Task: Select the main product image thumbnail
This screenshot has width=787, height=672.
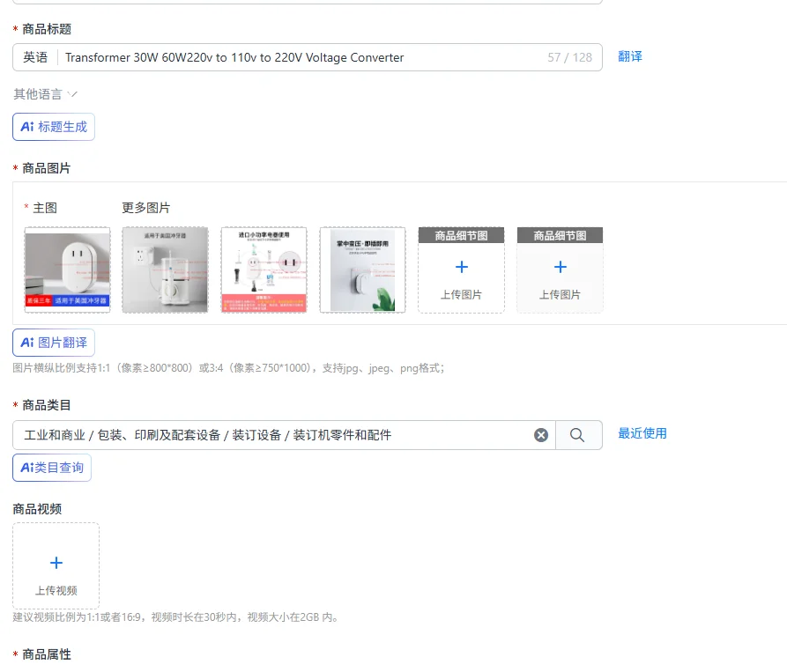Action: [68, 270]
